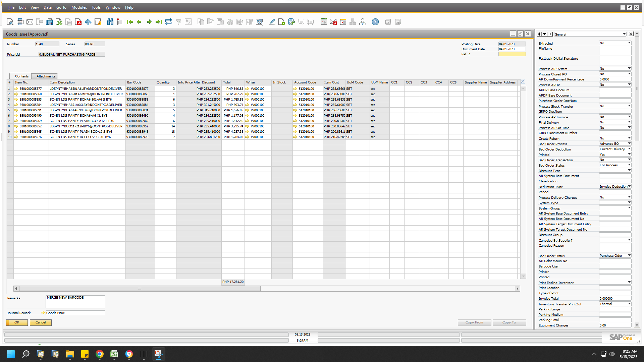Screen dimensions: 644x362
Task: Click the grid's scroll right arrow
Action: 518,289
